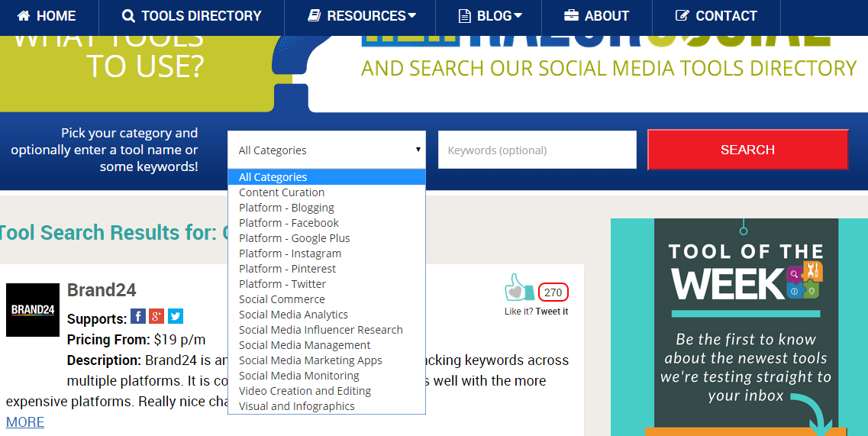Screen dimensions: 868x436
Task: Collapse the All Categories dropdown arrow
Action: (x=418, y=150)
